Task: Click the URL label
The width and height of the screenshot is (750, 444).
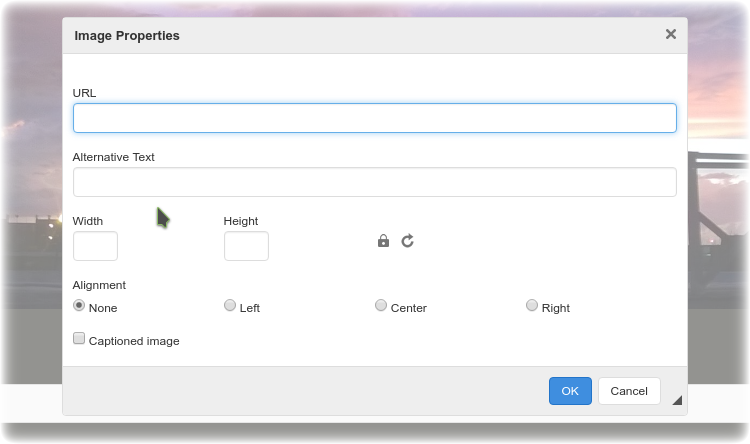Action: tap(84, 93)
